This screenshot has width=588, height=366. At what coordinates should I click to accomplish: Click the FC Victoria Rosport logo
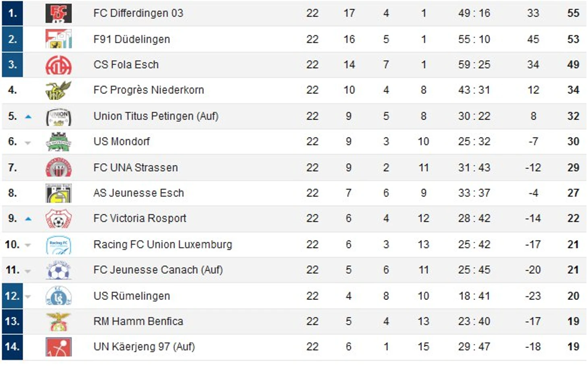pos(58,219)
